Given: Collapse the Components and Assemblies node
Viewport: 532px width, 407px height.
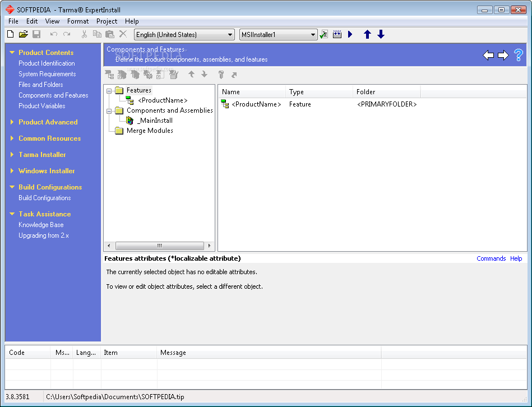Looking at the screenshot, I should click(x=109, y=111).
